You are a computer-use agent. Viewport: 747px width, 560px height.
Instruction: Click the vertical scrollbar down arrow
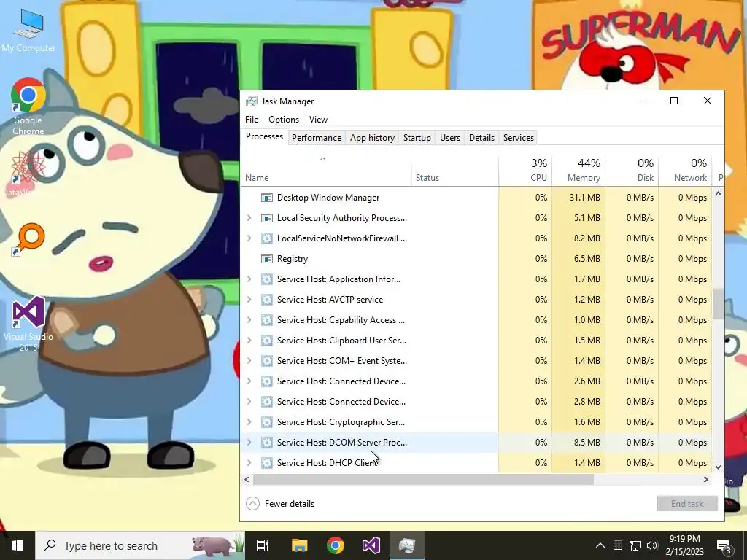coord(718,467)
